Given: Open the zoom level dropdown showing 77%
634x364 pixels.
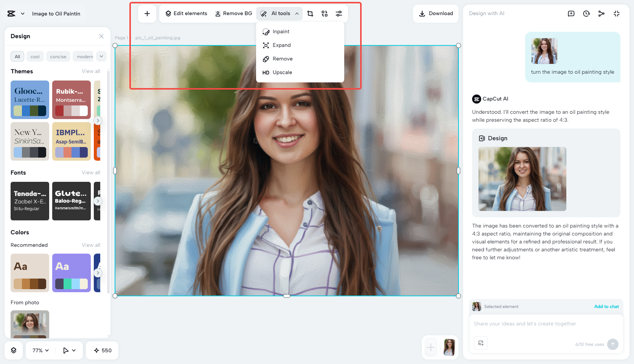Looking at the screenshot, I should [39, 350].
